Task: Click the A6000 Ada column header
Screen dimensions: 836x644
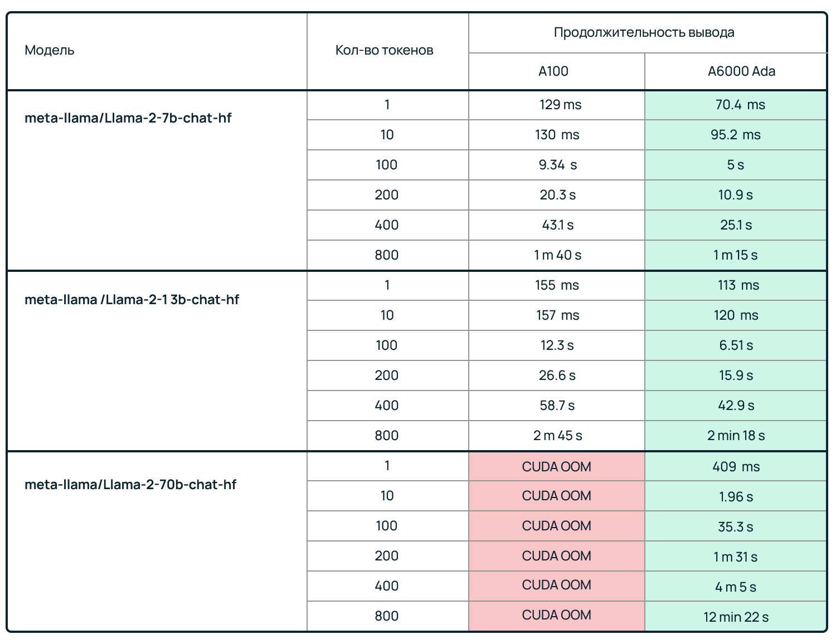Action: coord(741,71)
